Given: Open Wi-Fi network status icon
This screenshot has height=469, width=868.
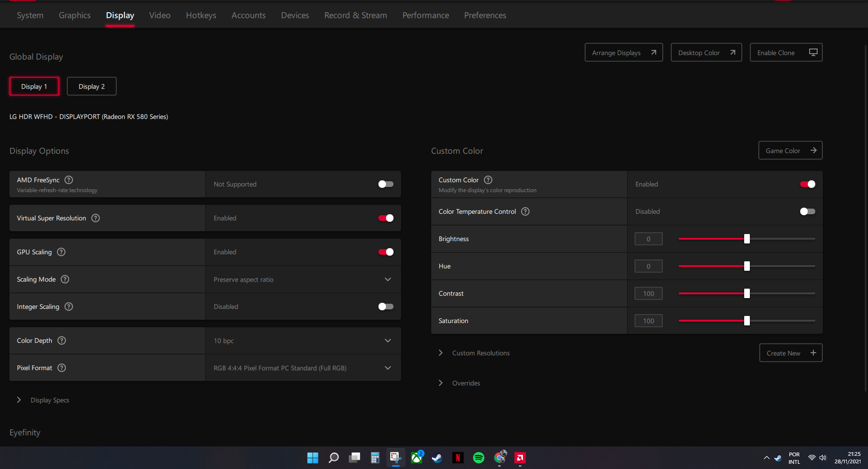Looking at the screenshot, I should point(812,458).
